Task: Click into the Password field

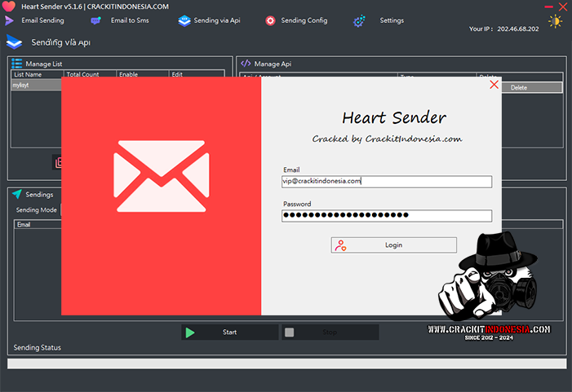Action: coord(387,216)
